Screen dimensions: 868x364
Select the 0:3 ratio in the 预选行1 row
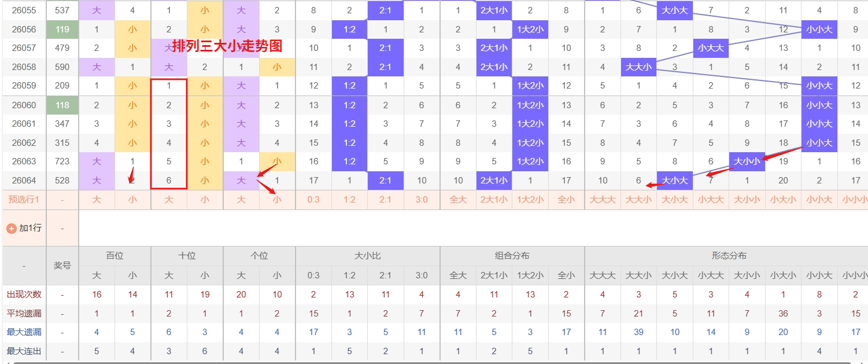(x=313, y=200)
